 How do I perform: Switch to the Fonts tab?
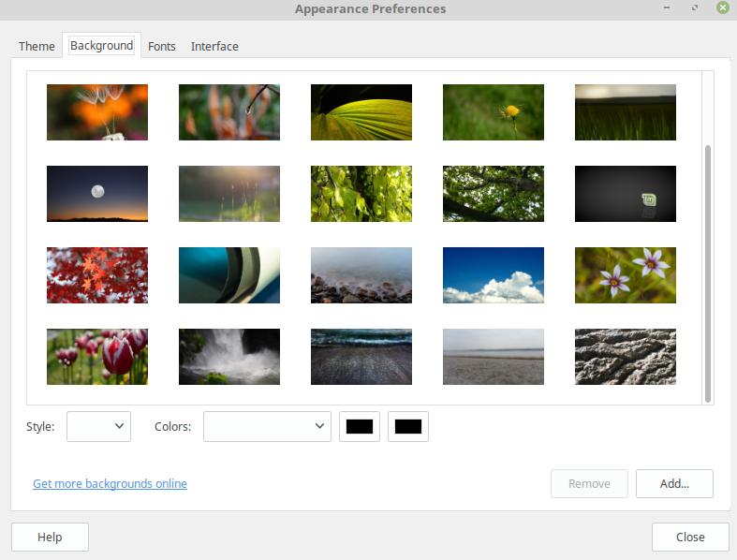click(162, 46)
